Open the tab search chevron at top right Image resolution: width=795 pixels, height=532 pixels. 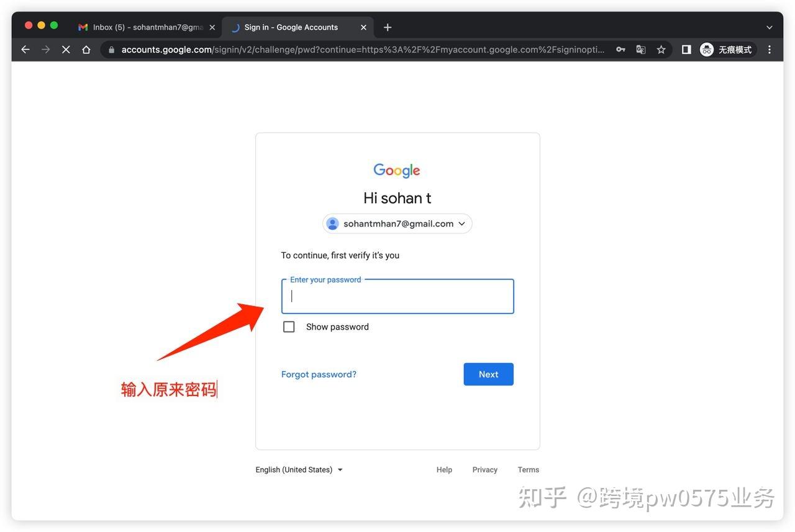[769, 27]
